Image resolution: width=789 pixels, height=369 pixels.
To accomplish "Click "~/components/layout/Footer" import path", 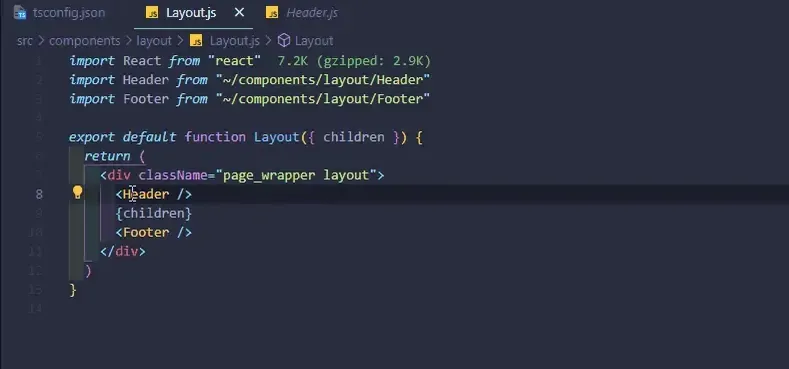I will [x=323, y=99].
